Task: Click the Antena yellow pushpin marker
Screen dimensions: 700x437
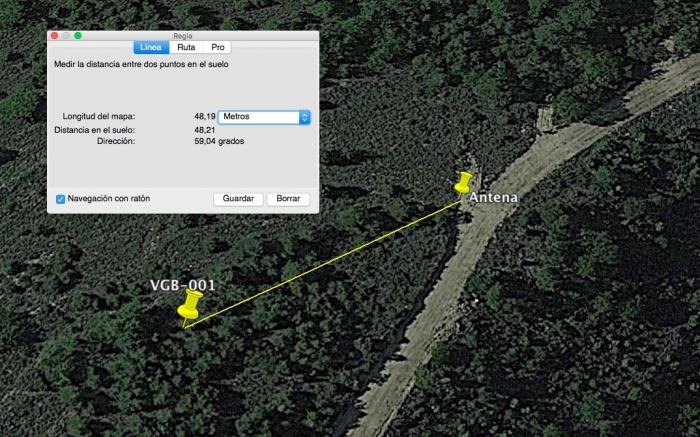Action: 464,183
